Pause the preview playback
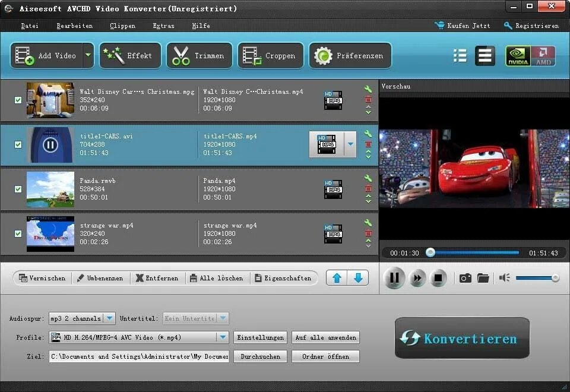Image resolution: width=570 pixels, height=392 pixels. pyautogui.click(x=394, y=278)
